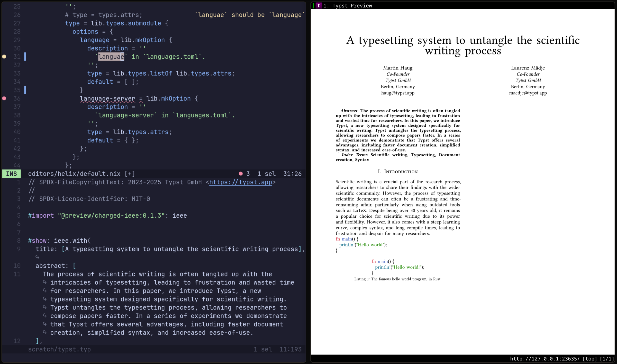617x364 pixels.
Task: Click the diagnostic hint "`languae` should be `language`"
Action: click(250, 15)
